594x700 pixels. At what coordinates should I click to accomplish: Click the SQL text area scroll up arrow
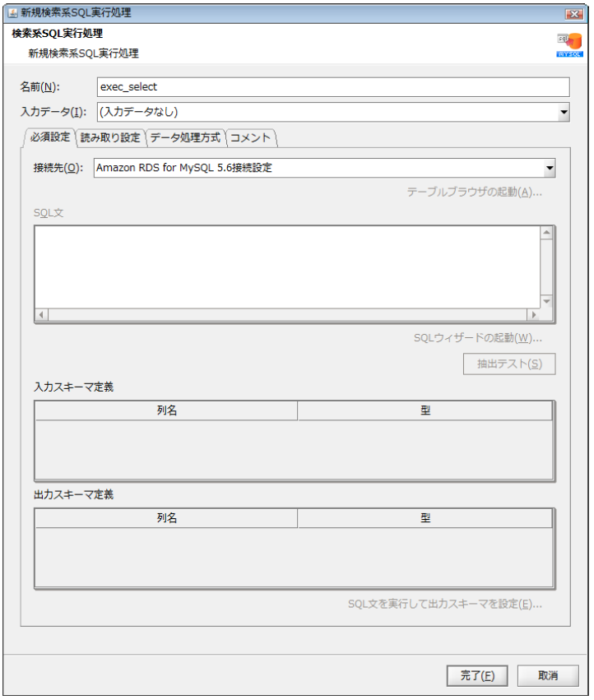[546, 233]
